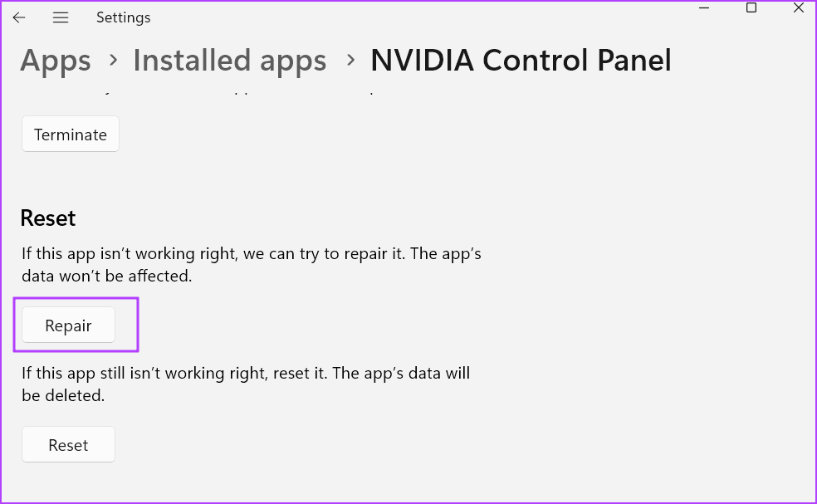Click the Settings window title text

click(123, 17)
